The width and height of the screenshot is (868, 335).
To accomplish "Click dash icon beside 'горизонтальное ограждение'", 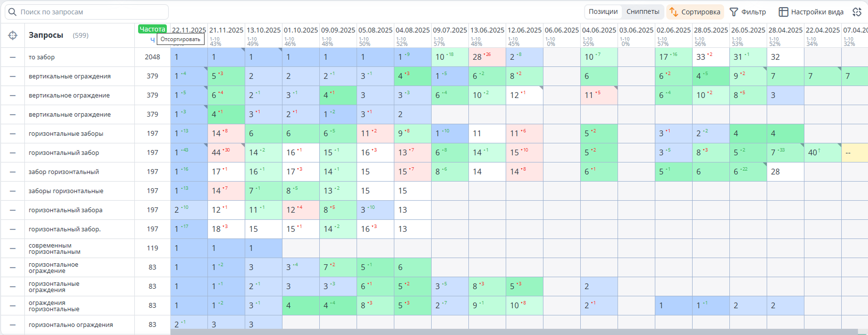I will (x=13, y=268).
